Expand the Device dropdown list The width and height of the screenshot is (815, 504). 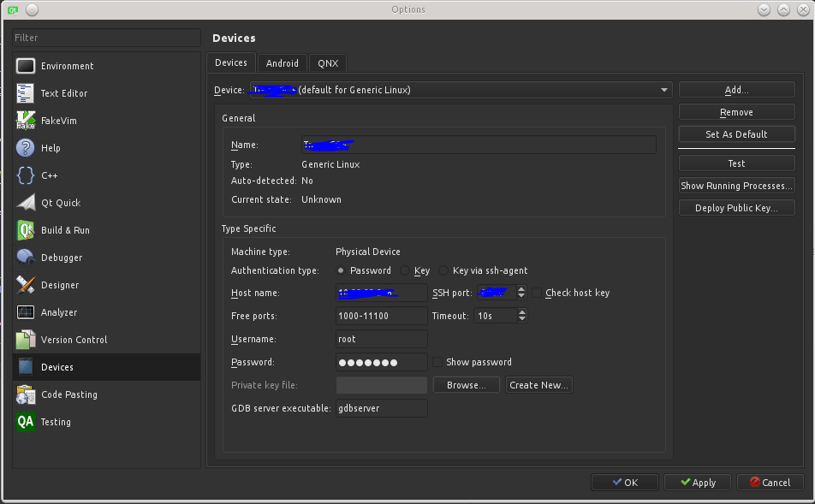(x=663, y=90)
